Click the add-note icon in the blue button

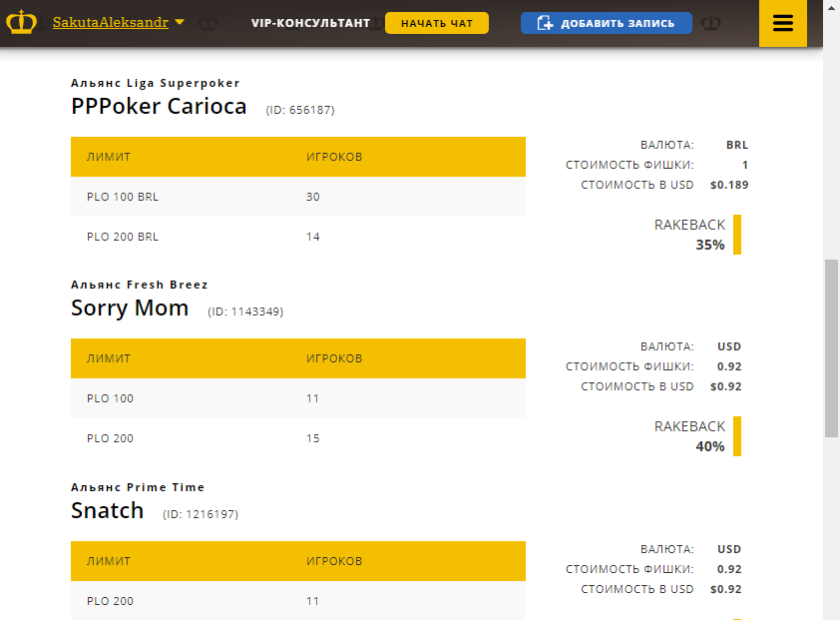545,23
